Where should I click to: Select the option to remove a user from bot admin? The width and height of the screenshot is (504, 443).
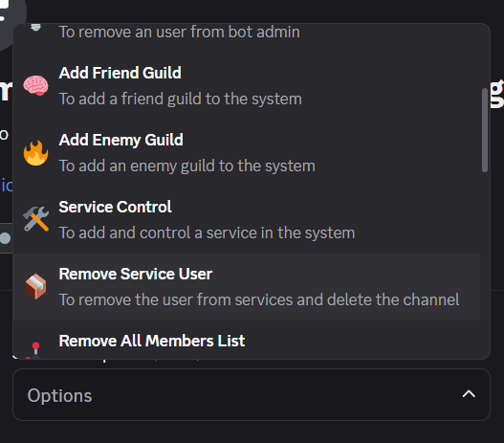pos(247,38)
